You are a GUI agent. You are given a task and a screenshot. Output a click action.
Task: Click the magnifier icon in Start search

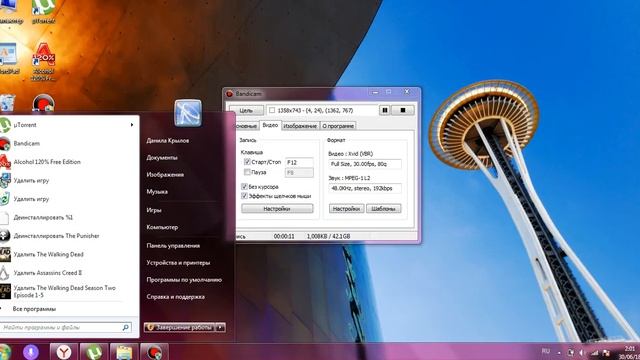coord(125,327)
